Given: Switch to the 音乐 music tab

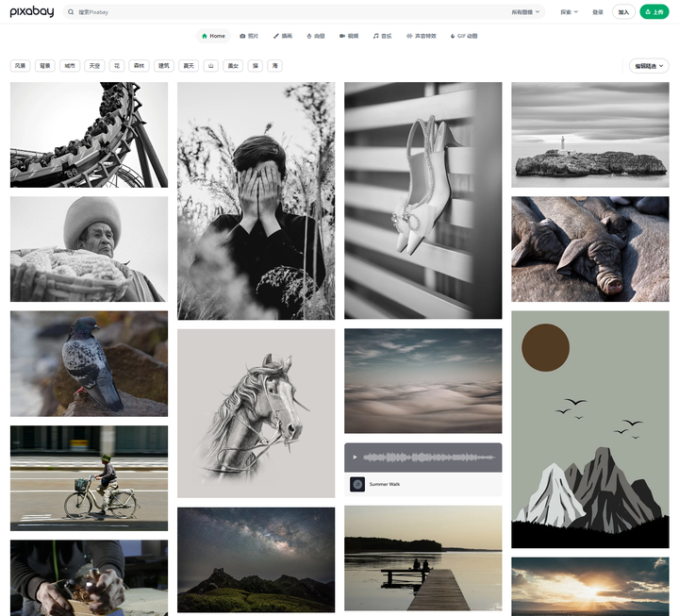Looking at the screenshot, I should pos(382,36).
